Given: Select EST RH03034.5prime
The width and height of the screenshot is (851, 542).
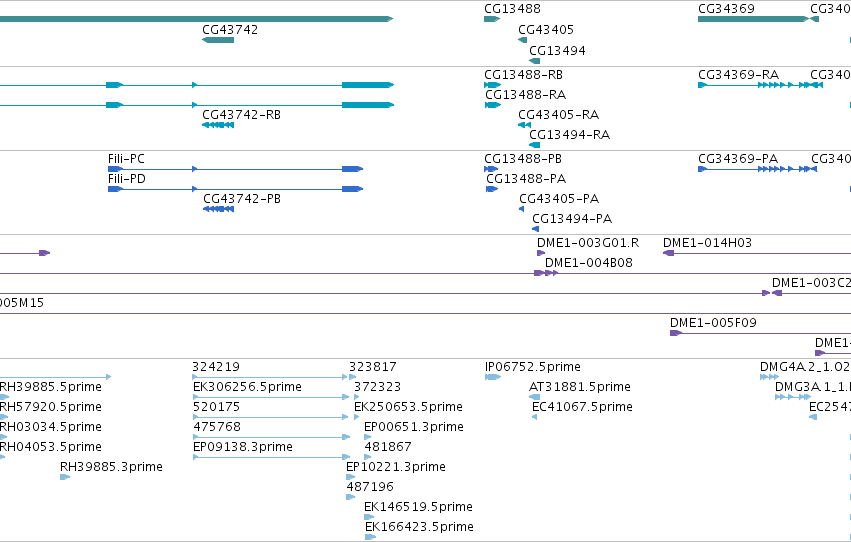Looking at the screenshot, I should pyautogui.click(x=3, y=437).
